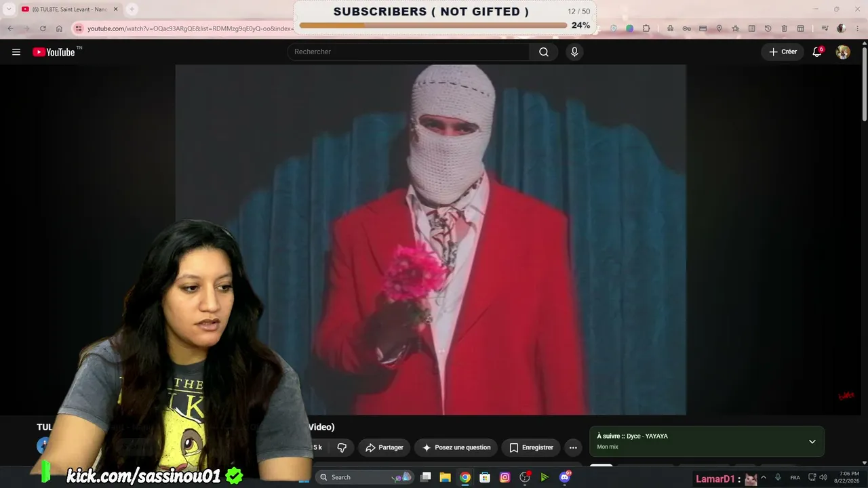Submit search with the magnifier button
The width and height of the screenshot is (868, 488).
pos(544,52)
